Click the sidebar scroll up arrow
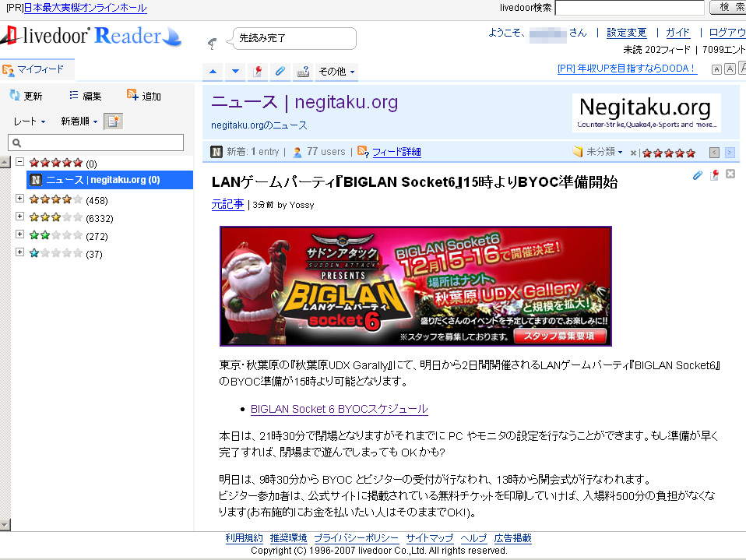Screen dimensions: 746x560 click(5, 162)
